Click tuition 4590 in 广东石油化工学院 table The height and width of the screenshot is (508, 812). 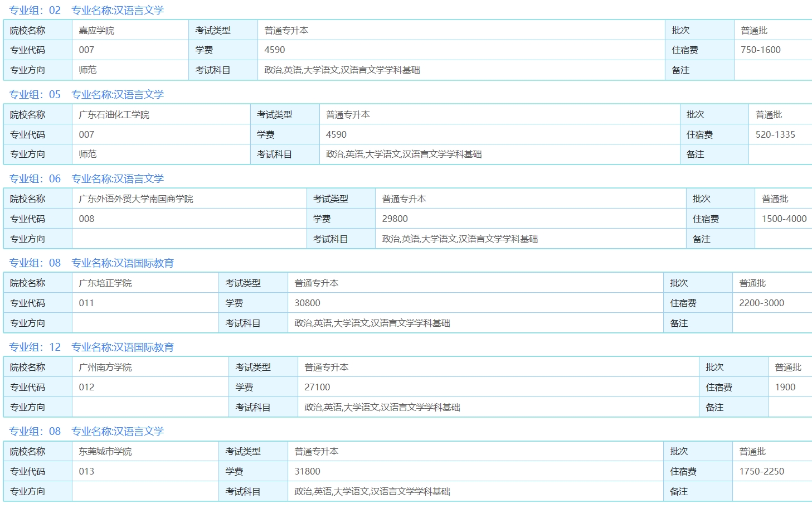(x=336, y=134)
